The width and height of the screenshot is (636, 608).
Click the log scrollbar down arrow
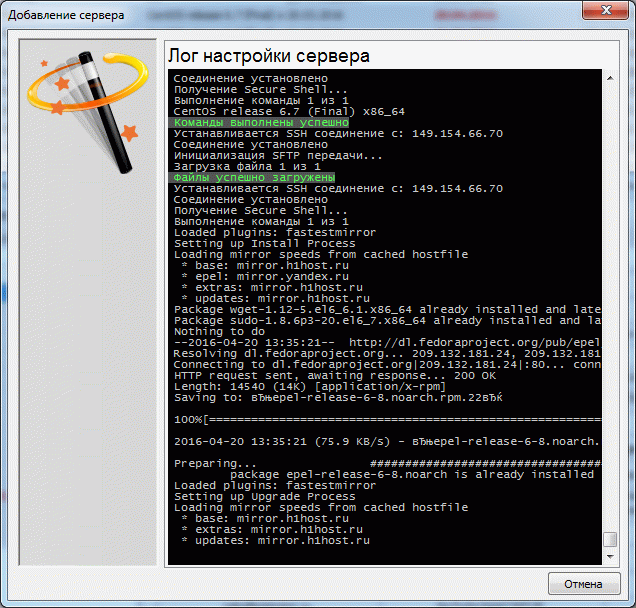[x=610, y=556]
